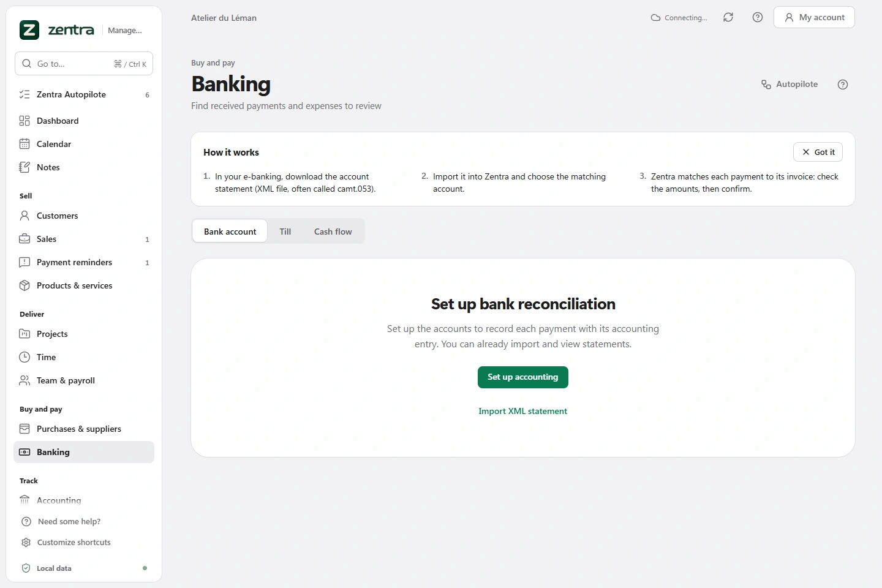This screenshot has width=882, height=588.
Task: Open the Customers section
Action: 84,216
